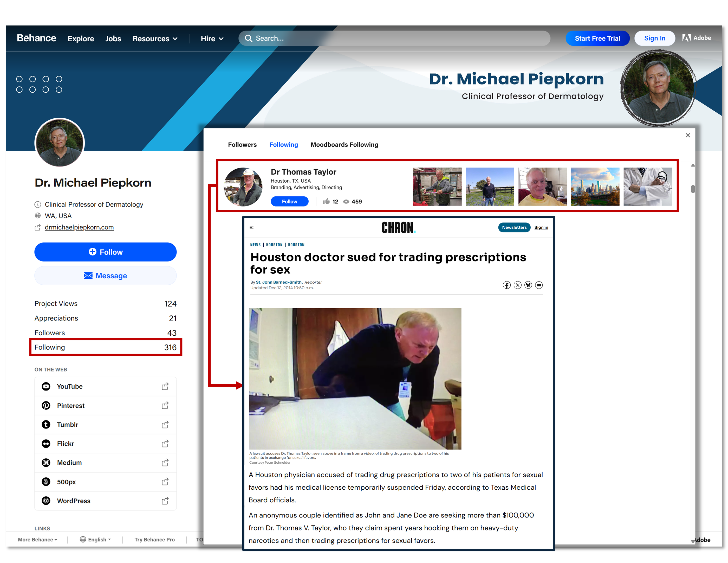
Task: Click the Behance logo
Action: 36,38
